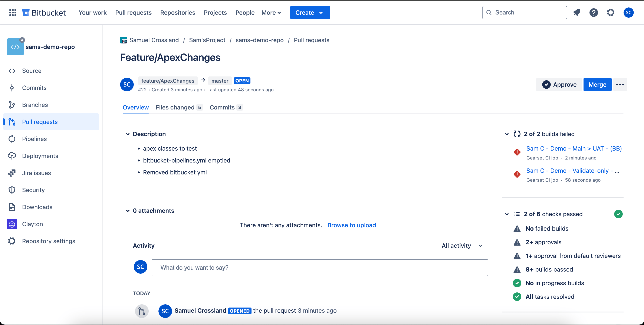The image size is (644, 325).
Task: Collapse the checks passed list
Action: (506, 214)
